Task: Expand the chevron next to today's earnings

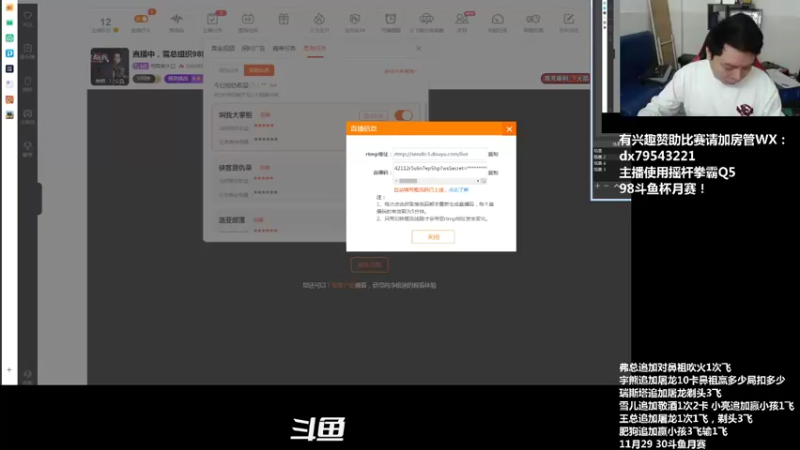Action: 273,85
